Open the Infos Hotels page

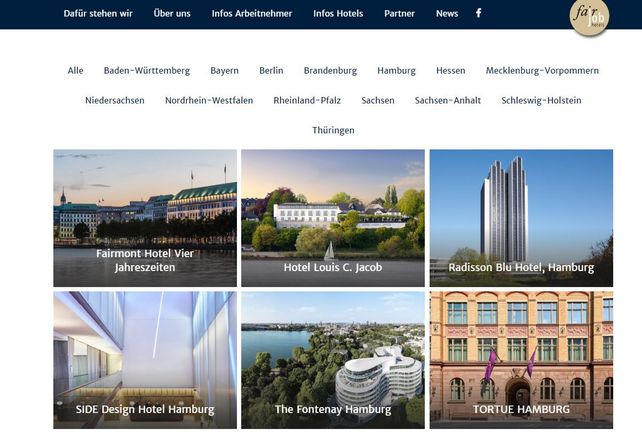coord(338,14)
